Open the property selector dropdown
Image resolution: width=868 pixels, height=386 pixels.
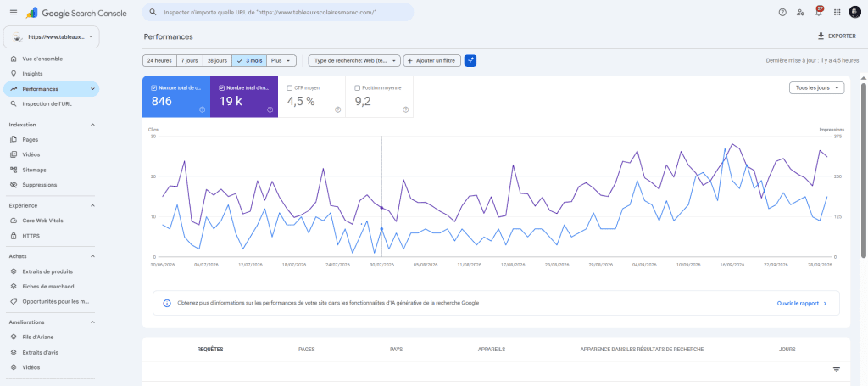point(52,37)
